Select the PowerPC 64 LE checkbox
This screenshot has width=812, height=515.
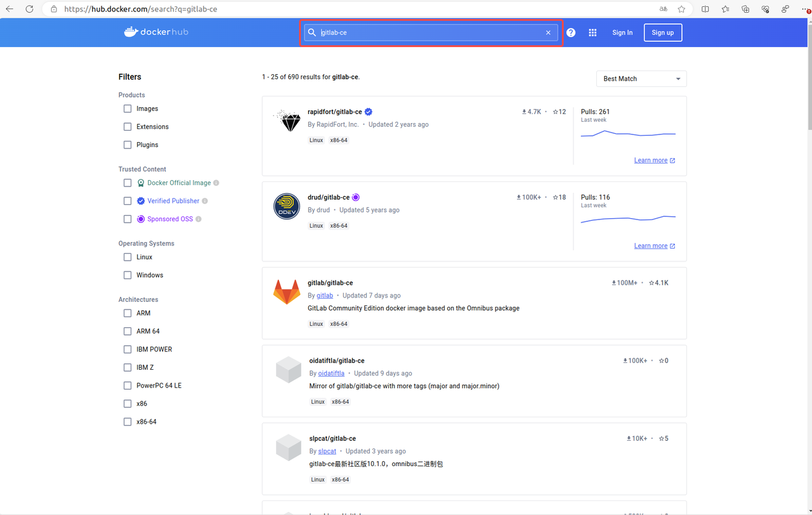click(x=128, y=386)
